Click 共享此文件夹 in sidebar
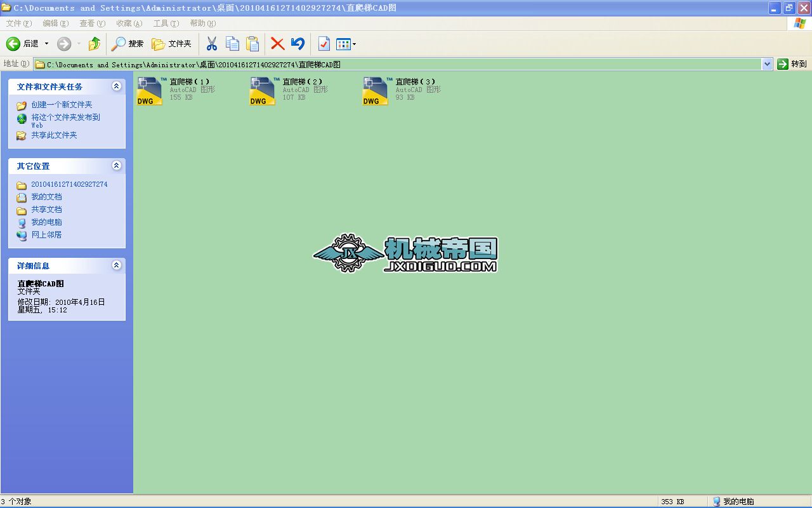The height and width of the screenshot is (508, 812). (54, 135)
